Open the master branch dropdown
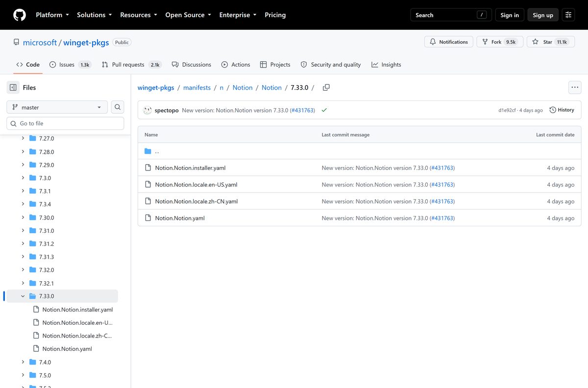Viewport: 588px width, 388px height. click(x=57, y=107)
